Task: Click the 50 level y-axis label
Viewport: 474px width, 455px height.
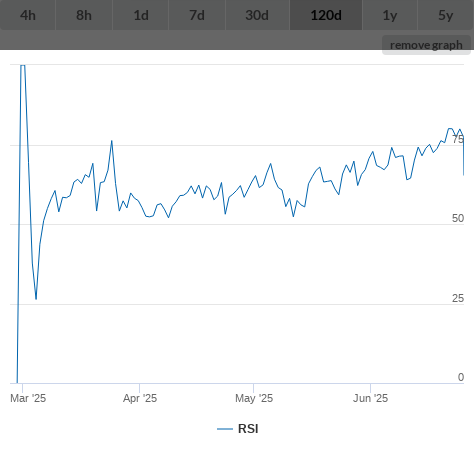Action: pyautogui.click(x=458, y=218)
